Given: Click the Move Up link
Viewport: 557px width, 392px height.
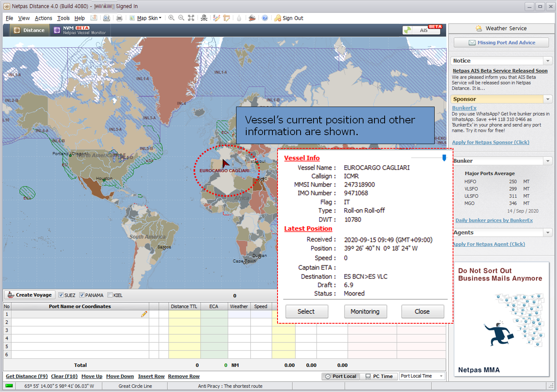Looking at the screenshot, I should pyautogui.click(x=92, y=376).
